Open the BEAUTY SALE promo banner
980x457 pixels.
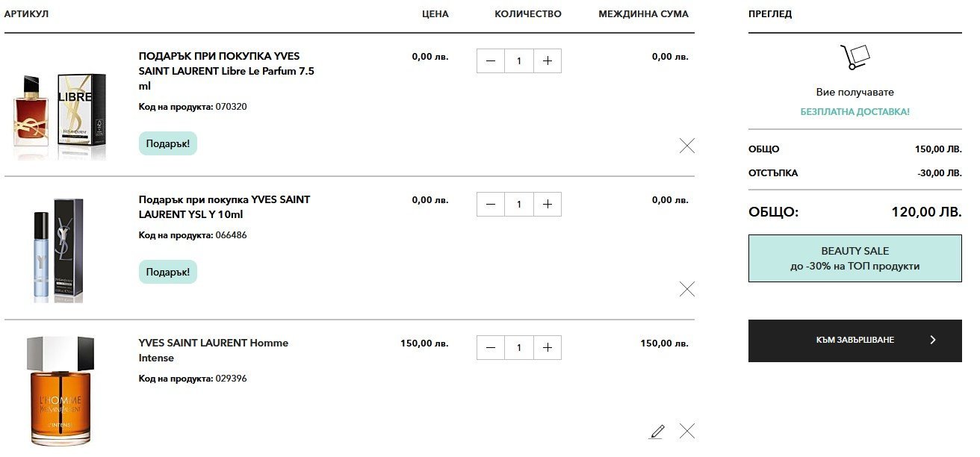855,258
